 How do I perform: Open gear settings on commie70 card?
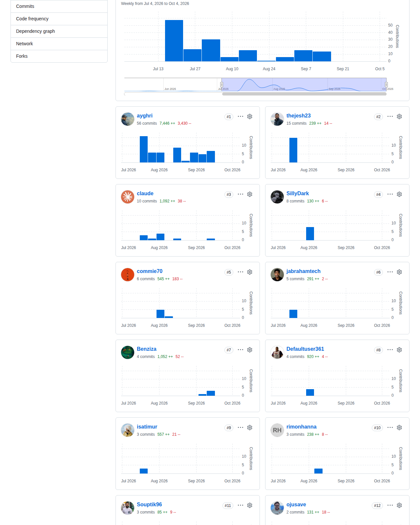pos(250,272)
